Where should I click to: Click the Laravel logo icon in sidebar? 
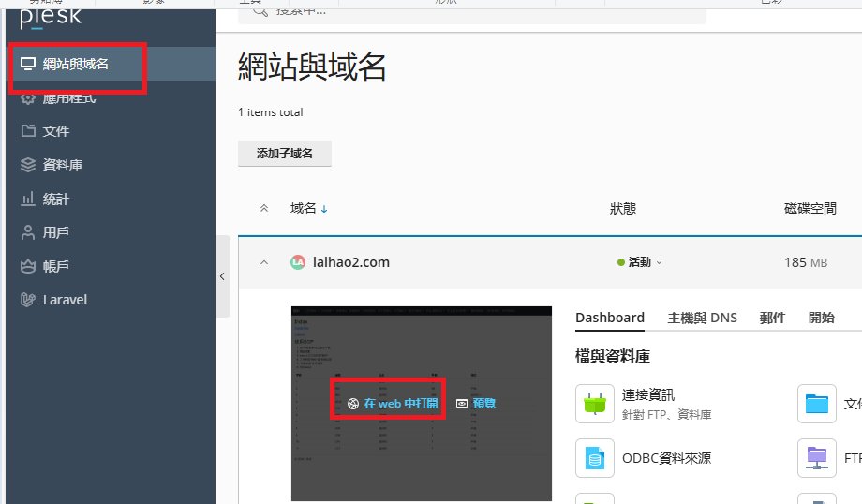coord(28,300)
